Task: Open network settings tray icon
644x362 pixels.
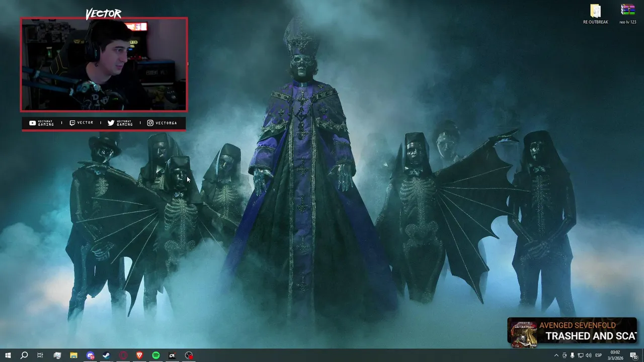Action: (x=580, y=355)
